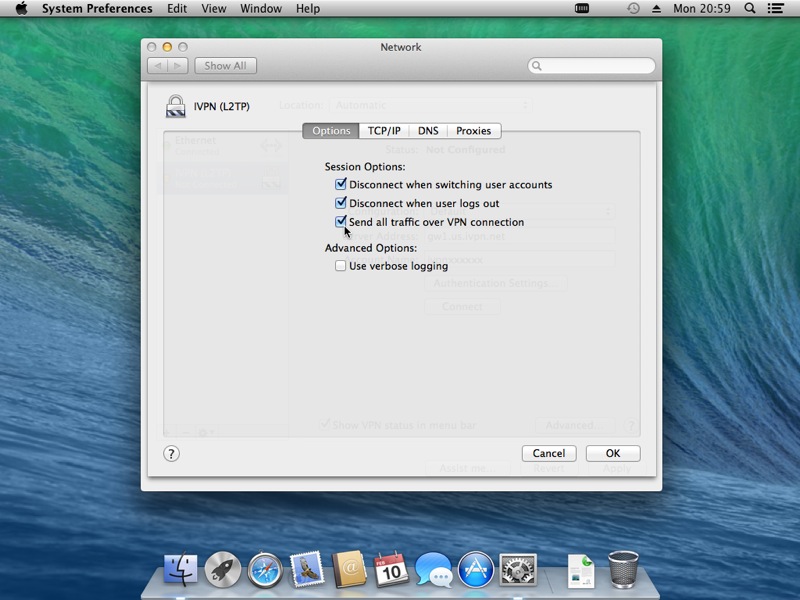800x600 pixels.
Task: Switch to the Options tab
Action: coord(331,131)
